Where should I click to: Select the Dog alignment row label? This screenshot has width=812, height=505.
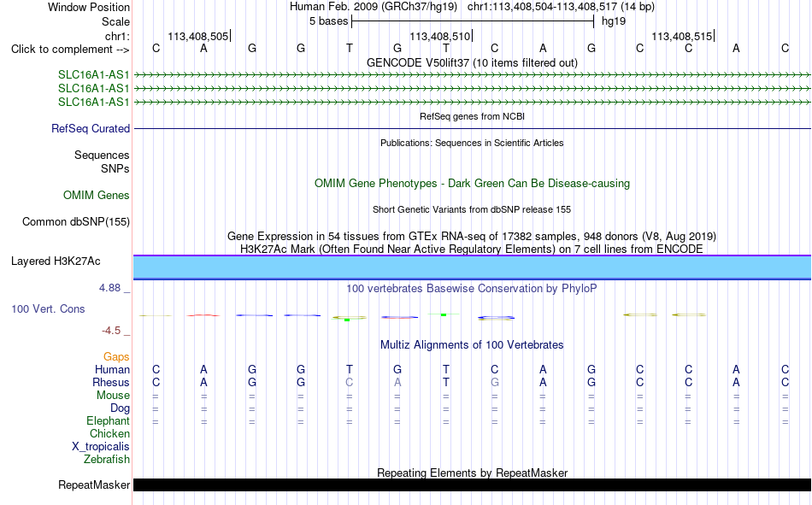[x=120, y=408]
